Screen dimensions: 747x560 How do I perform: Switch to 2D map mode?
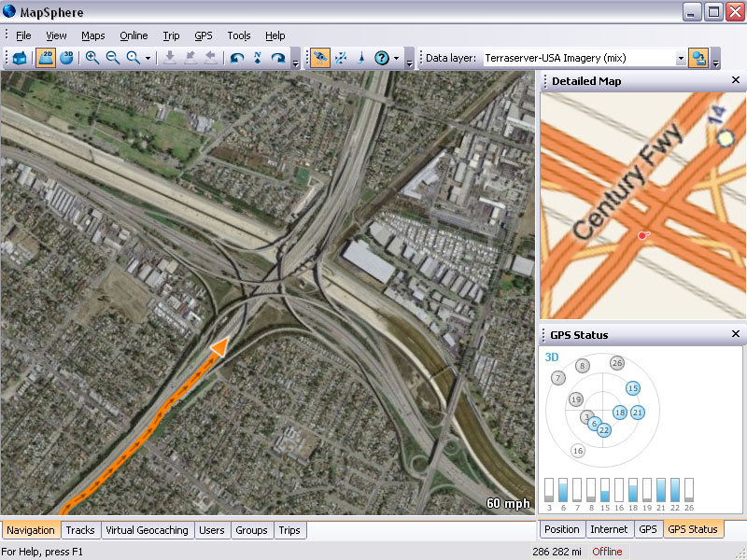click(x=46, y=58)
